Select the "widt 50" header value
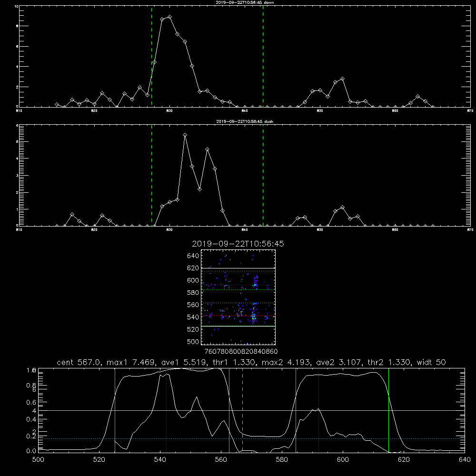 click(431, 362)
